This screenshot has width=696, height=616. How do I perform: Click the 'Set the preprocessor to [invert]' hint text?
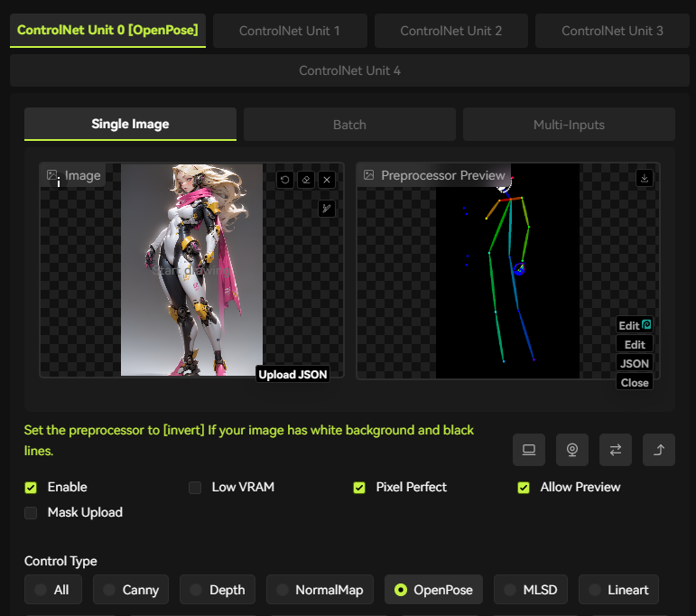[x=248, y=440]
